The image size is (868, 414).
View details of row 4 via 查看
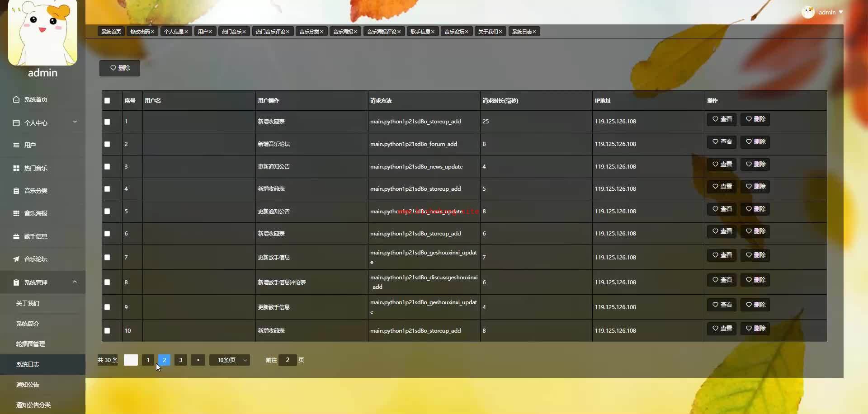tap(722, 187)
